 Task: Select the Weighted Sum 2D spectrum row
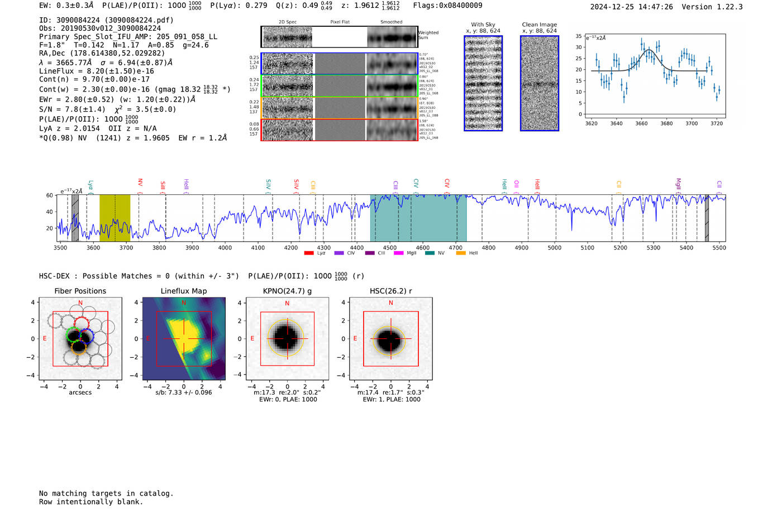(x=340, y=37)
